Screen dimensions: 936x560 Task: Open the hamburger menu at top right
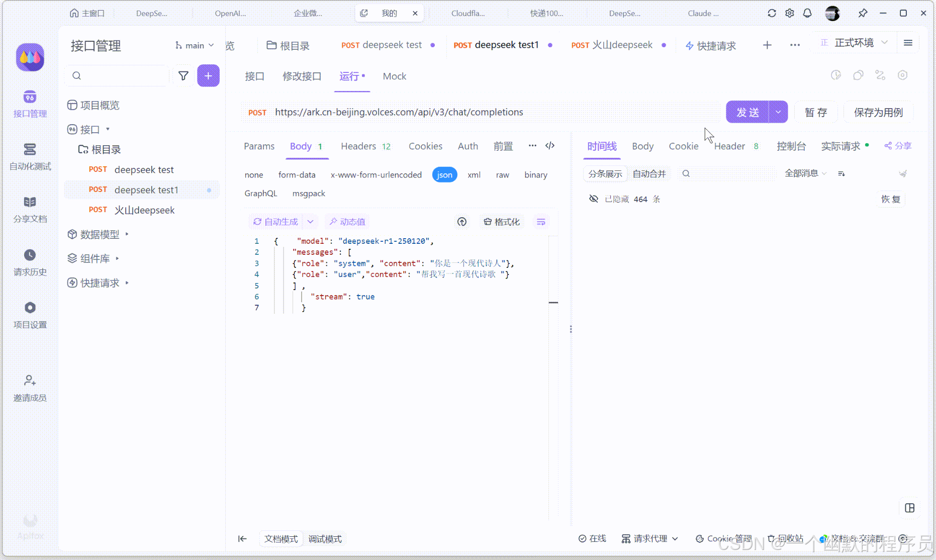coord(908,43)
